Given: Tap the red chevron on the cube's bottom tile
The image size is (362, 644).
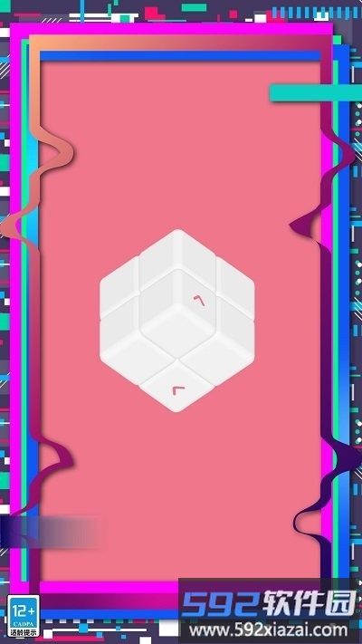Looking at the screenshot, I should (178, 390).
